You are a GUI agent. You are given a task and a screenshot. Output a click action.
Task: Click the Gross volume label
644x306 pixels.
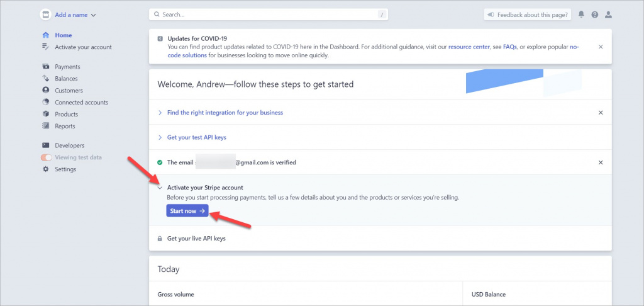point(176,295)
